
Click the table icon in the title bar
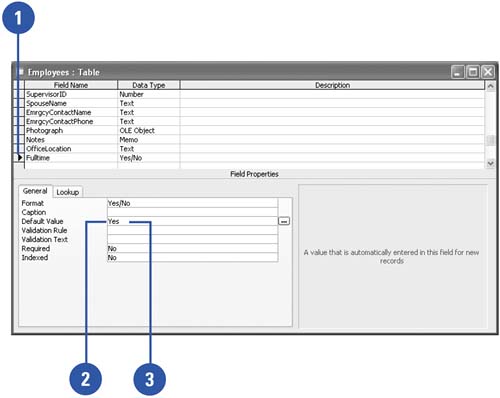[x=21, y=72]
